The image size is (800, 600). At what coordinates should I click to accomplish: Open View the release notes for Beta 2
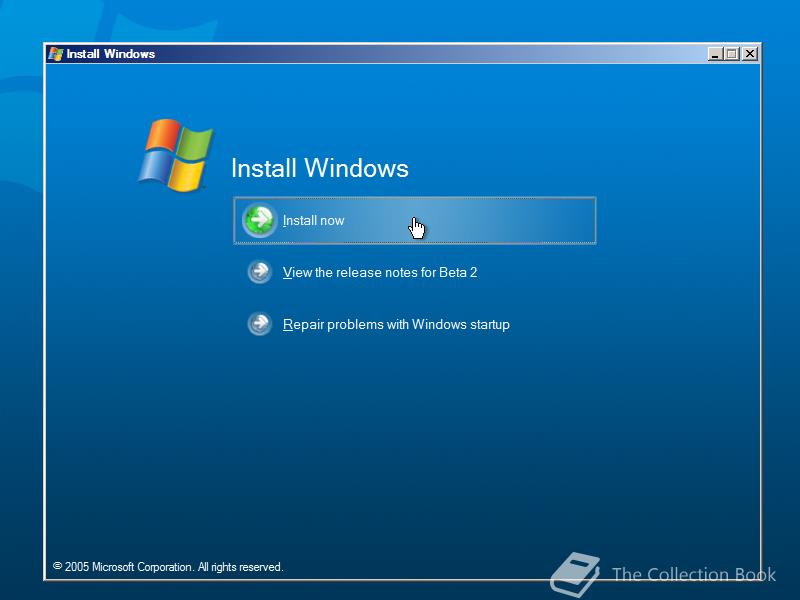[x=380, y=272]
